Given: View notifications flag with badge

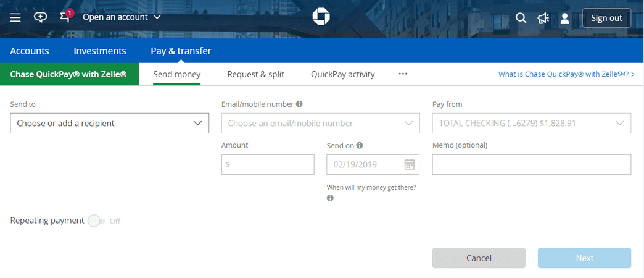Looking at the screenshot, I should [66, 17].
